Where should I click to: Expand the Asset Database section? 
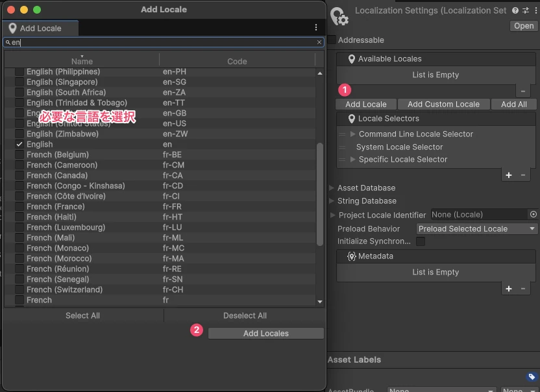coord(332,188)
